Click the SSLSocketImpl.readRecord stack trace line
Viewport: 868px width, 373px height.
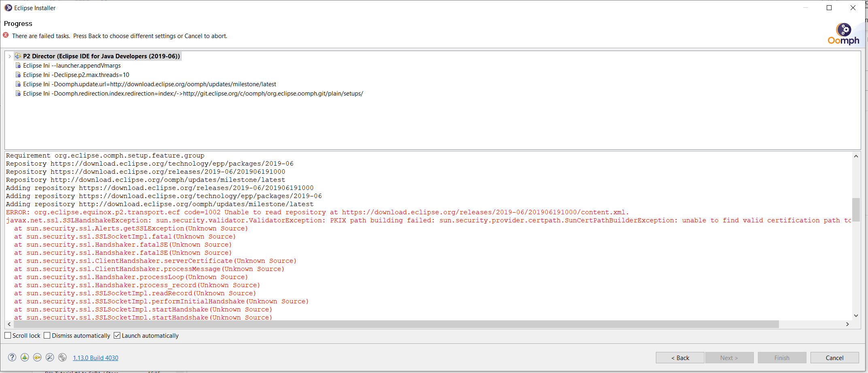(135, 293)
